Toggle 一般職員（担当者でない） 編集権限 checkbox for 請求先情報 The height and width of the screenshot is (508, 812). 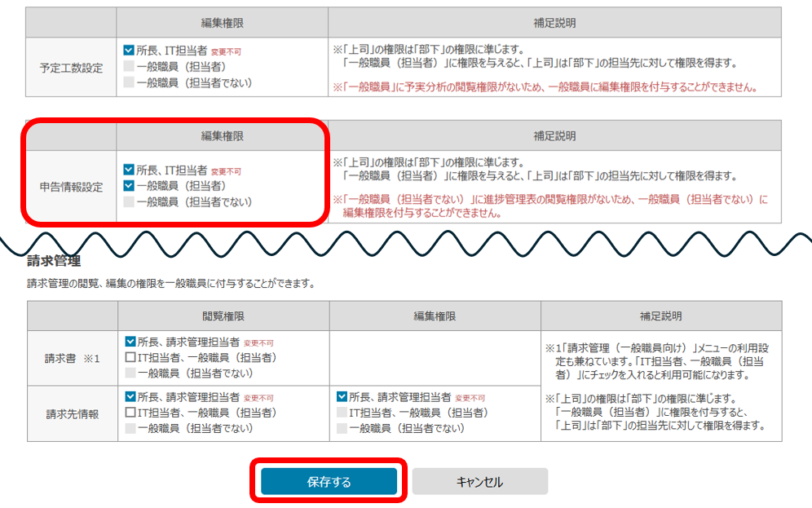342,428
